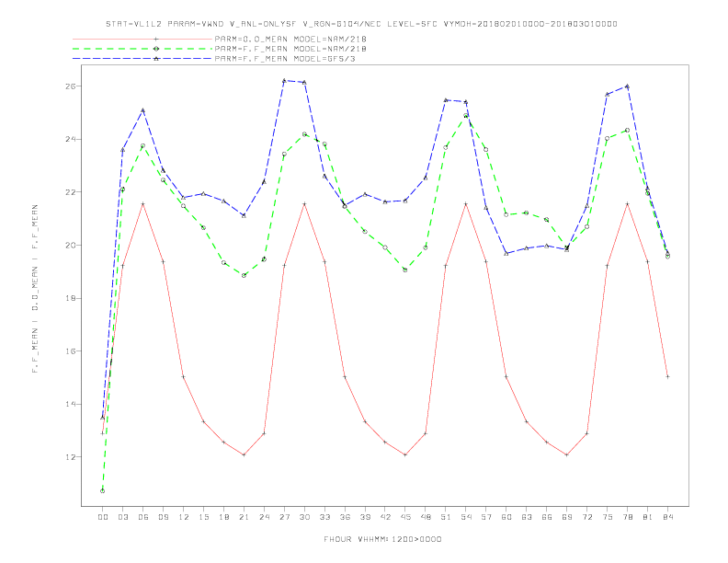Click the green circle data point at hour 00
The height and width of the screenshot is (563, 728).
coord(103,491)
